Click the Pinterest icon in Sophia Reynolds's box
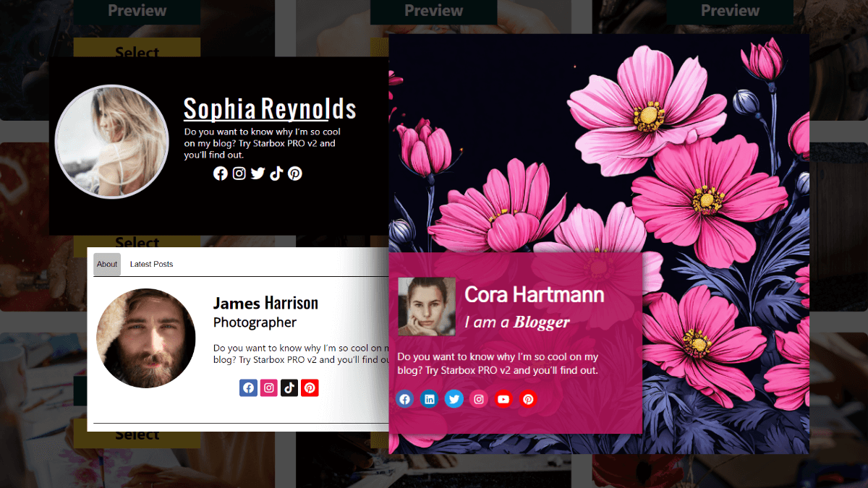This screenshot has width=868, height=488. [294, 174]
